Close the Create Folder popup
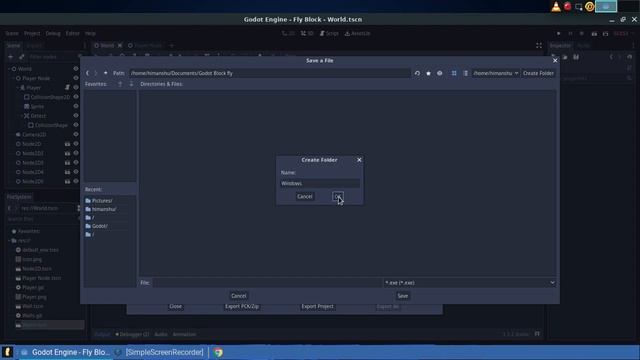 [359, 160]
